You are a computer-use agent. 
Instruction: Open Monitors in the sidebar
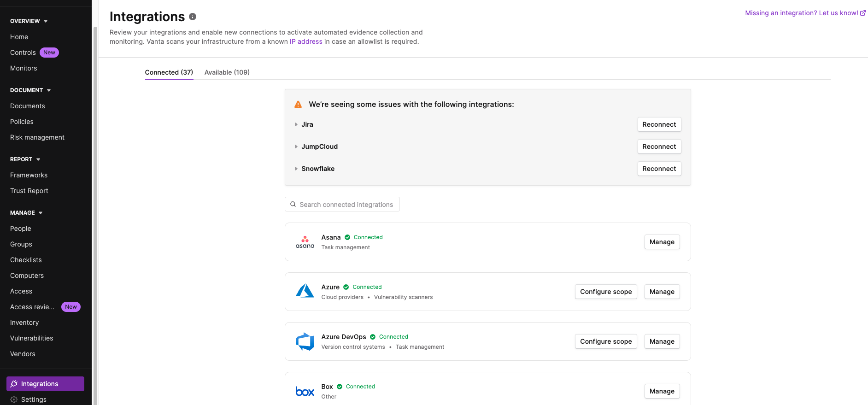tap(23, 68)
